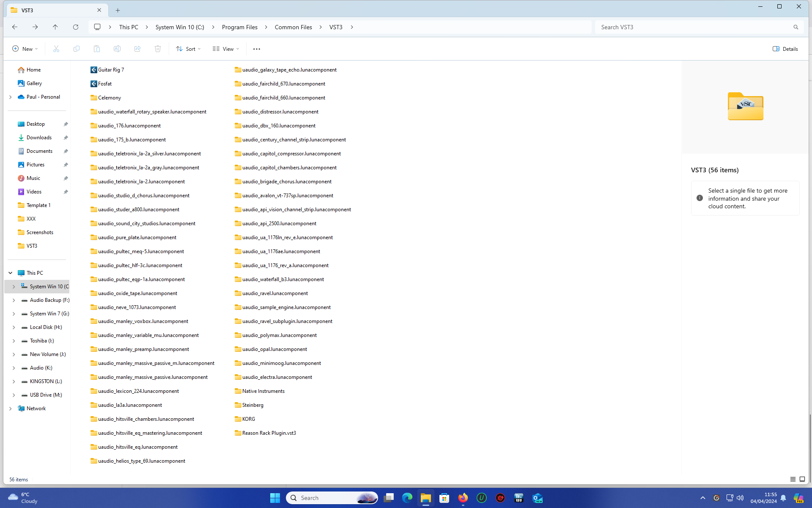Go back with the Back arrow
812x508 pixels.
15,27
